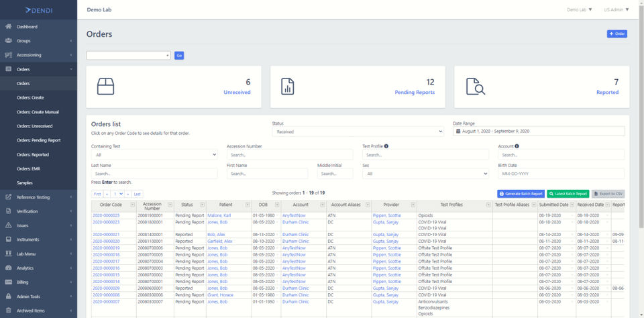Open the Dashboard home icon

8,27
